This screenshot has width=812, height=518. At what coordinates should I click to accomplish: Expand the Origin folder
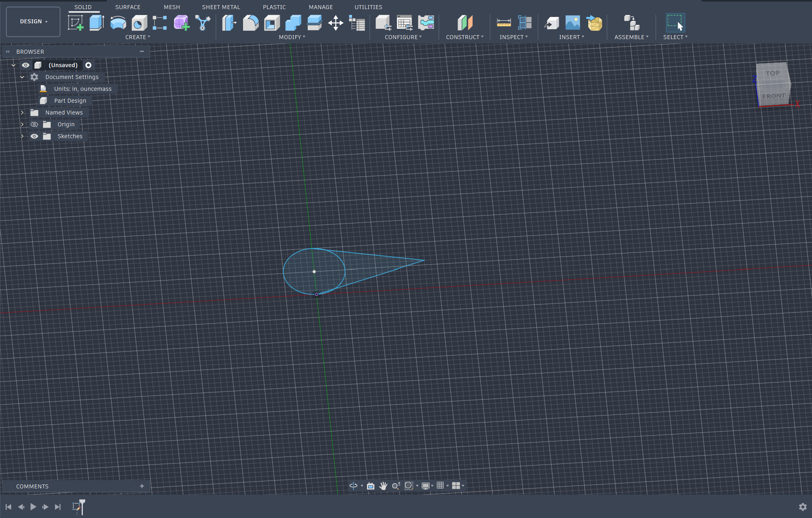point(22,124)
